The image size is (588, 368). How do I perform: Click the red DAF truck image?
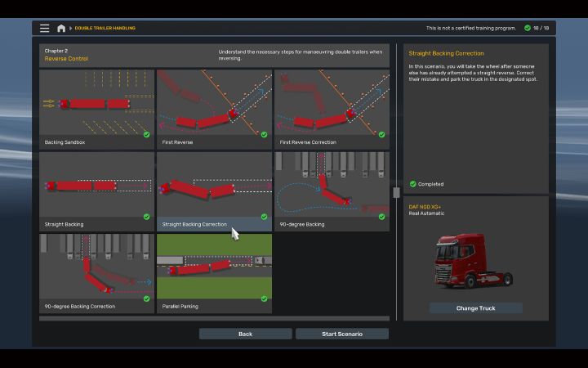[x=475, y=261]
